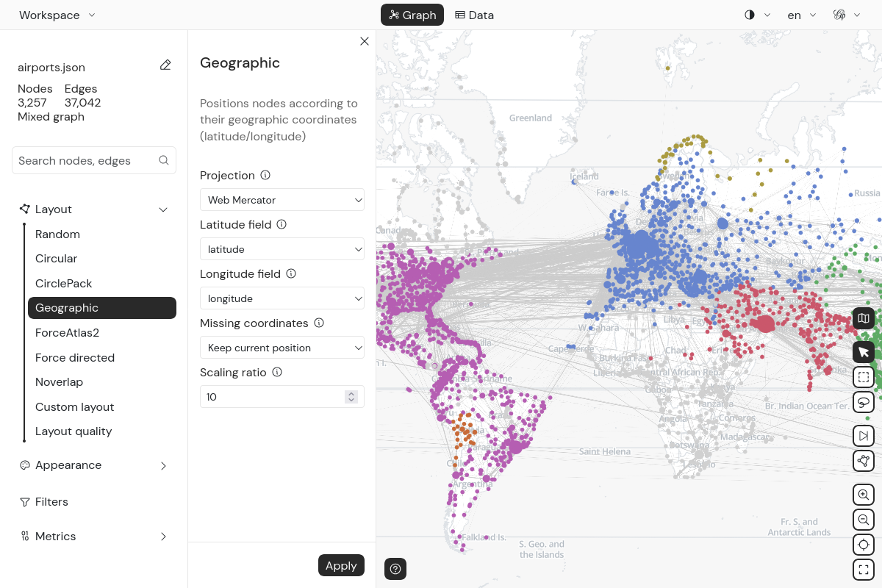The width and height of the screenshot is (882, 588).
Task: Close the Geographic settings panel
Action: (365, 41)
